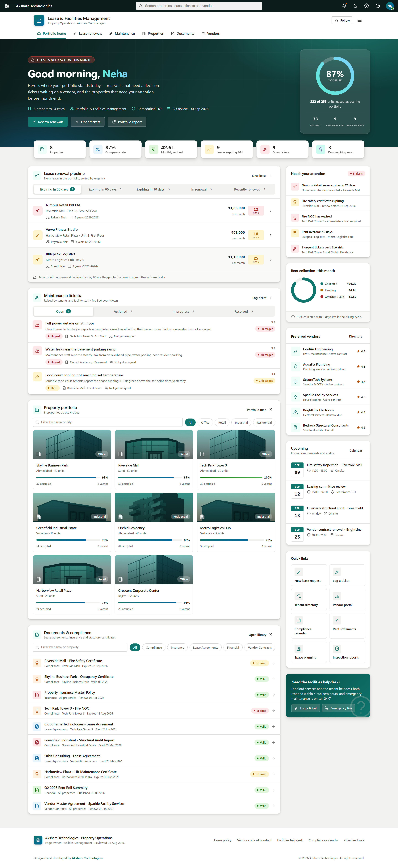Click the wrench icon for Log a ticket

(337, 572)
